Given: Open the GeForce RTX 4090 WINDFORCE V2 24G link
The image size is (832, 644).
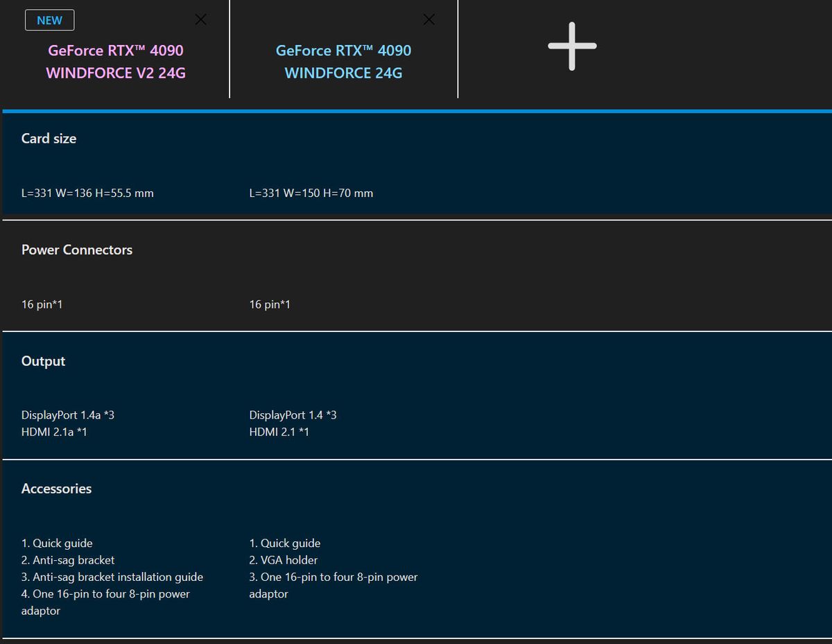Looking at the screenshot, I should coord(116,62).
